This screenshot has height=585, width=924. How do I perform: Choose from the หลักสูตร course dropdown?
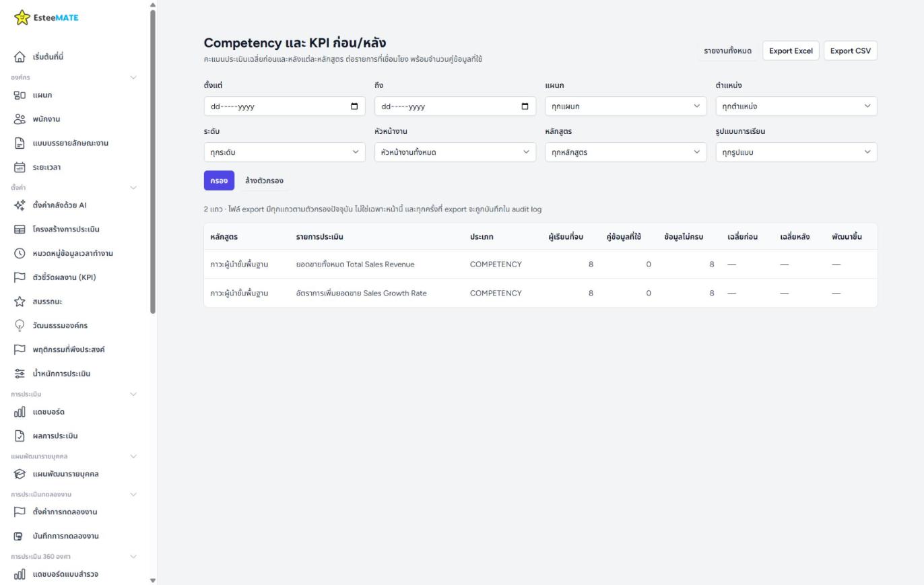click(626, 152)
